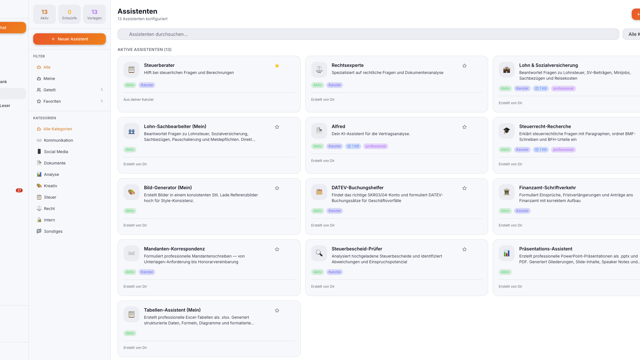Open the DATEV-Buchungshelfer assistant card
This screenshot has width=640, height=360.
(396, 206)
